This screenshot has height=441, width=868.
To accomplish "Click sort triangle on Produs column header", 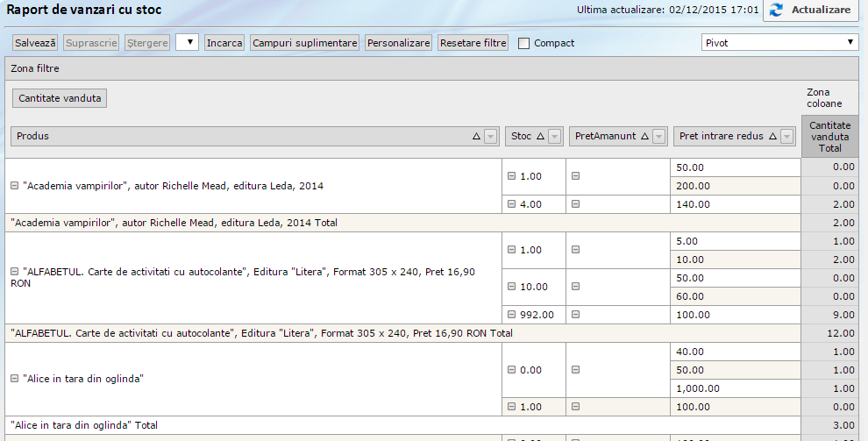I will pyautogui.click(x=476, y=136).
